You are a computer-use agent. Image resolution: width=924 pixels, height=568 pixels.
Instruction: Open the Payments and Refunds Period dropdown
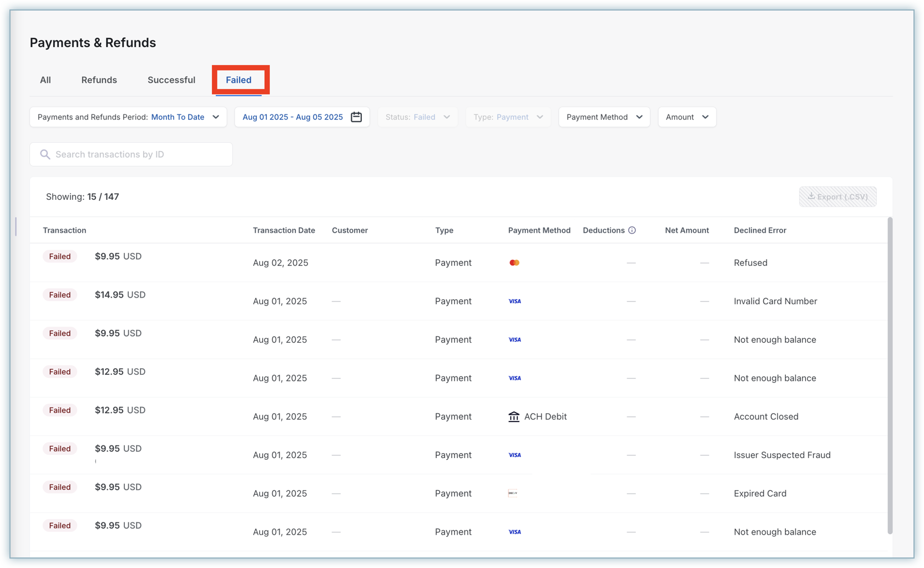click(128, 117)
